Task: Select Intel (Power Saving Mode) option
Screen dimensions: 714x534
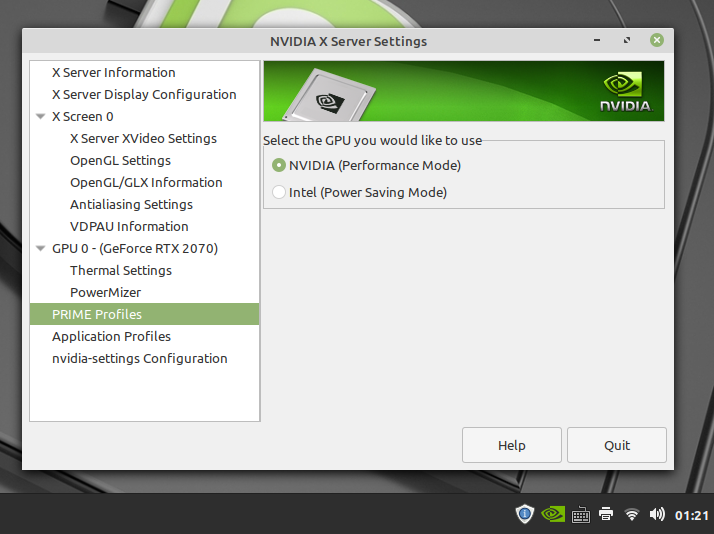Action: coord(279,192)
